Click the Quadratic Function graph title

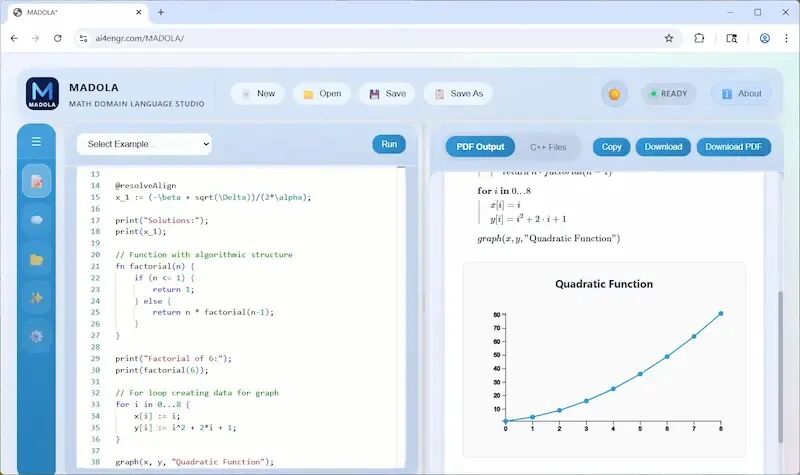point(604,284)
